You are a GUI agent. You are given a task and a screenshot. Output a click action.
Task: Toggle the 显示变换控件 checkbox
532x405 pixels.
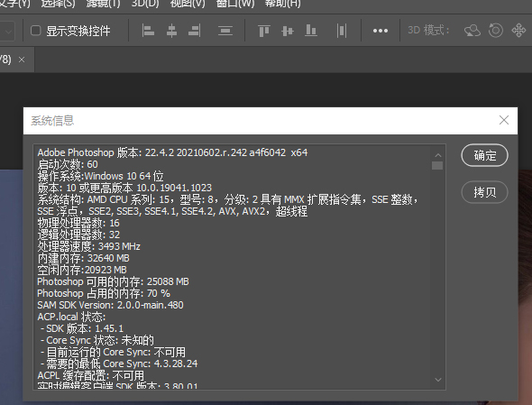click(x=36, y=31)
